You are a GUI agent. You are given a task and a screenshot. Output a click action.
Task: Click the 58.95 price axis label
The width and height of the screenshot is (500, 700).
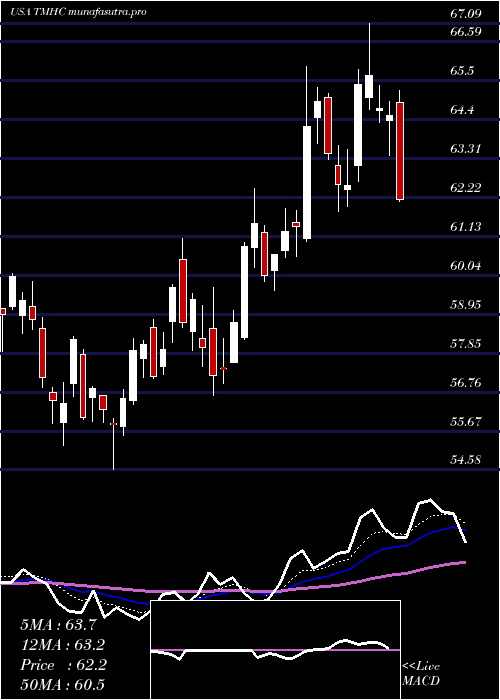(x=466, y=305)
